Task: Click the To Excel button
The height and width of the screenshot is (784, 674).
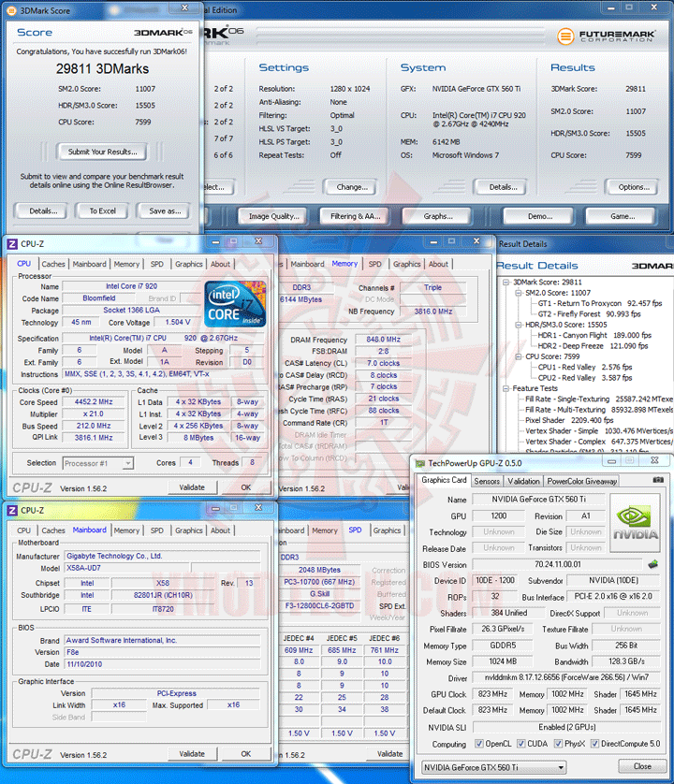Action: (x=103, y=211)
